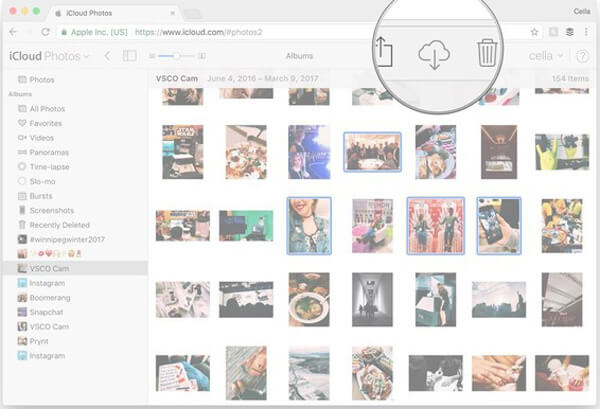Open the iCloud help question mark
Viewport: 600px width, 409px height.
coord(583,56)
